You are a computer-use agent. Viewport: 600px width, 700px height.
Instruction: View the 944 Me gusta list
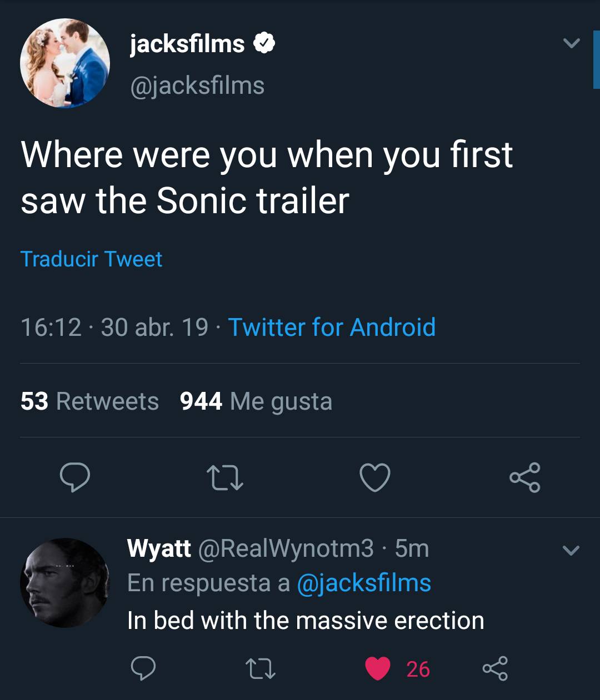point(256,401)
